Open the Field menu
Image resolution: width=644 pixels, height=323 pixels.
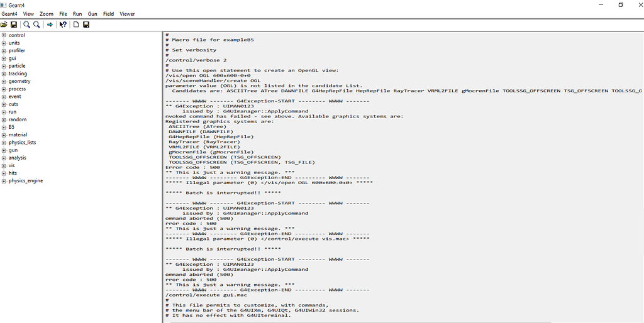click(109, 14)
